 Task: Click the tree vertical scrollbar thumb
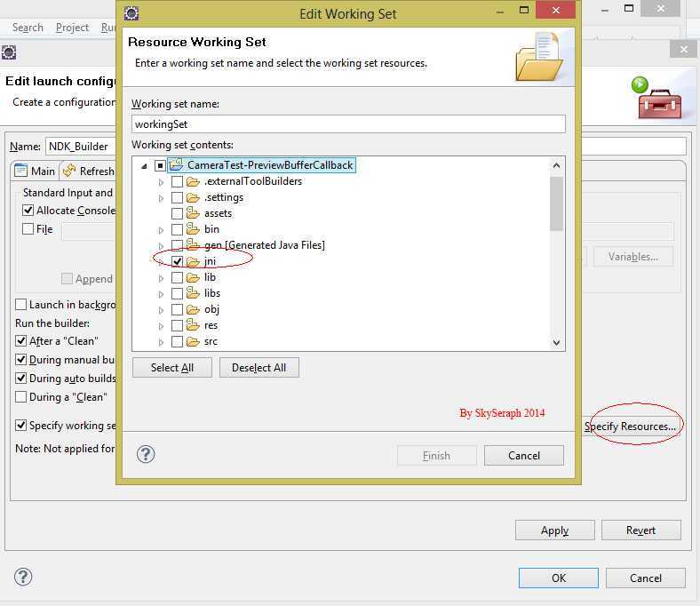point(556,203)
